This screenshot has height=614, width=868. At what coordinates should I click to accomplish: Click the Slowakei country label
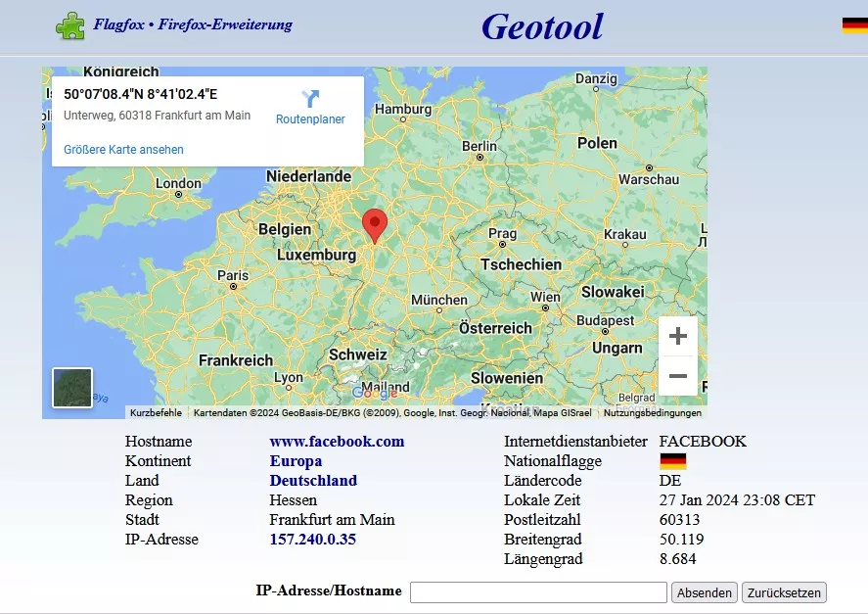pyautogui.click(x=613, y=292)
